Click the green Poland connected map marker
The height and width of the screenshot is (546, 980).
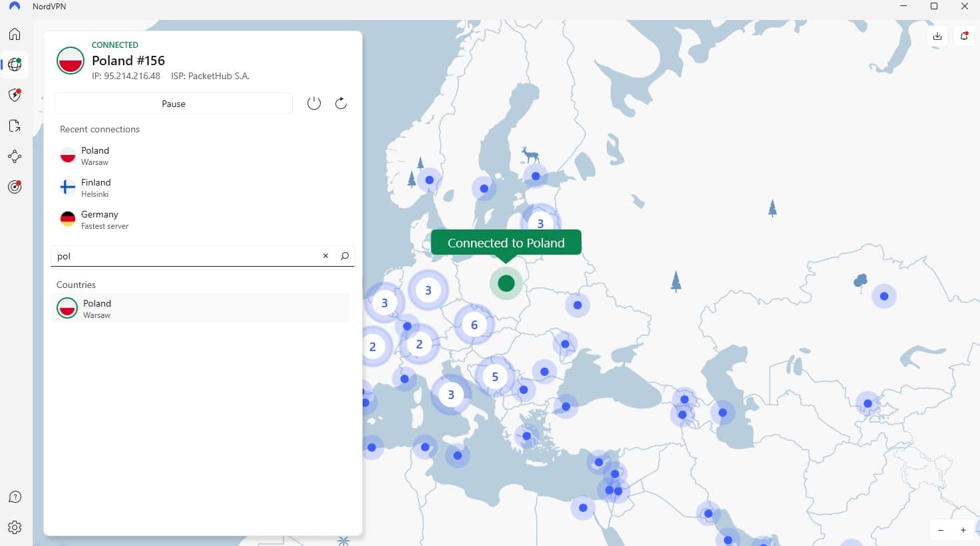click(506, 283)
